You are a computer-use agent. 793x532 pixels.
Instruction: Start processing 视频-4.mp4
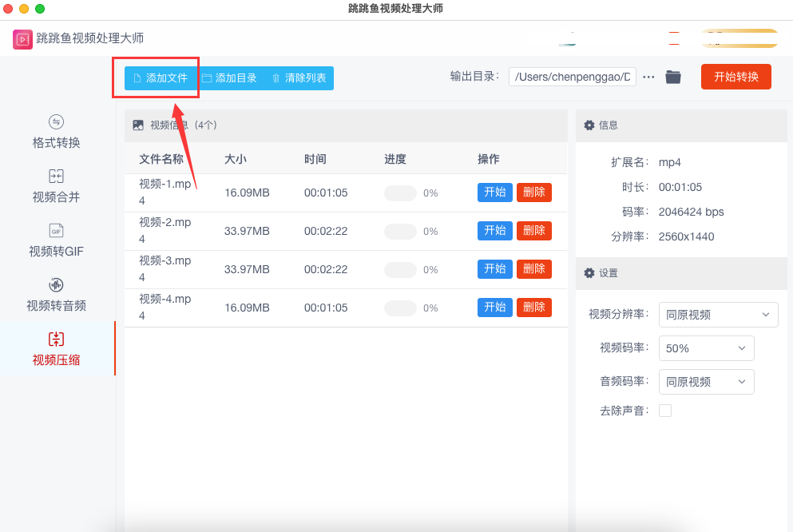[x=494, y=308]
